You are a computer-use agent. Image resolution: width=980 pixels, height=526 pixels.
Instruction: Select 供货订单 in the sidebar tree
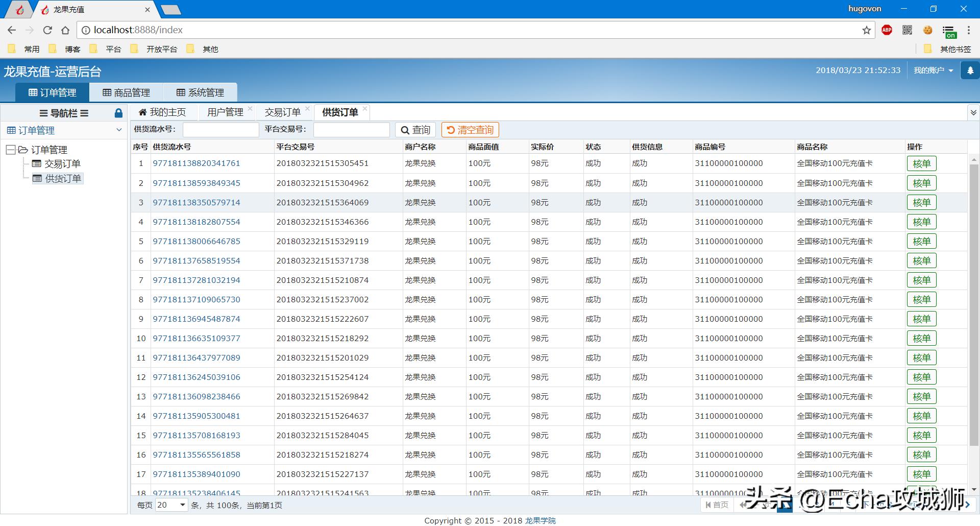click(x=62, y=178)
